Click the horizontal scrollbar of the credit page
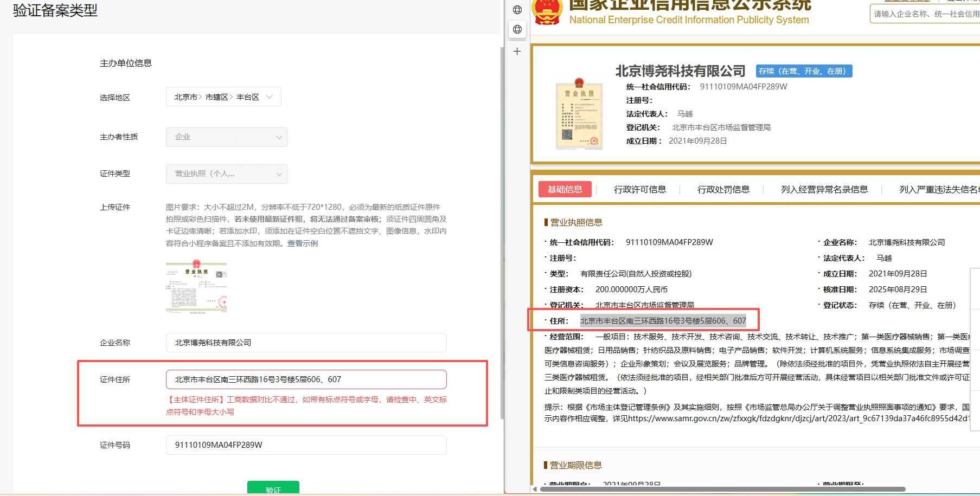 [723, 489]
